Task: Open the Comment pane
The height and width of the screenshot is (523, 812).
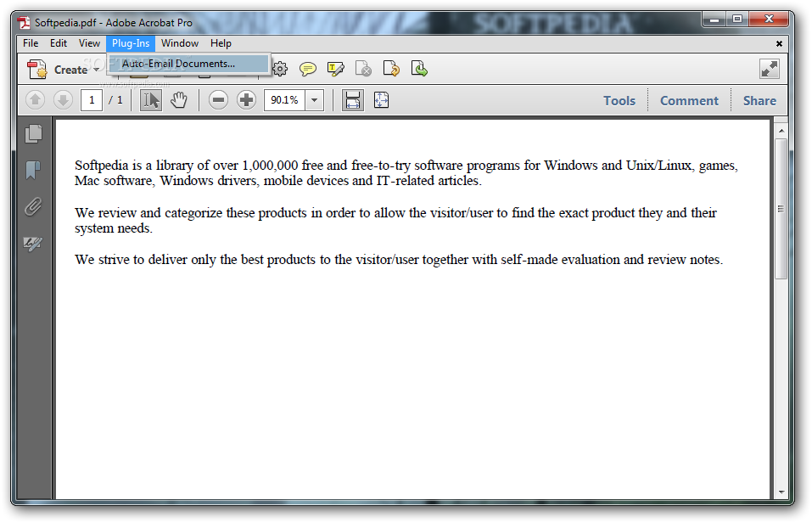Action: pyautogui.click(x=689, y=100)
